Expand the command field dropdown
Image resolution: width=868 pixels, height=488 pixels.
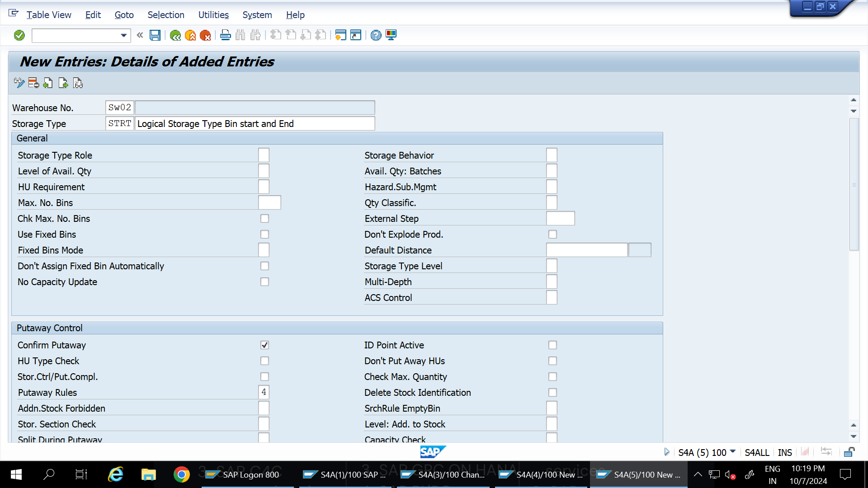coord(123,35)
